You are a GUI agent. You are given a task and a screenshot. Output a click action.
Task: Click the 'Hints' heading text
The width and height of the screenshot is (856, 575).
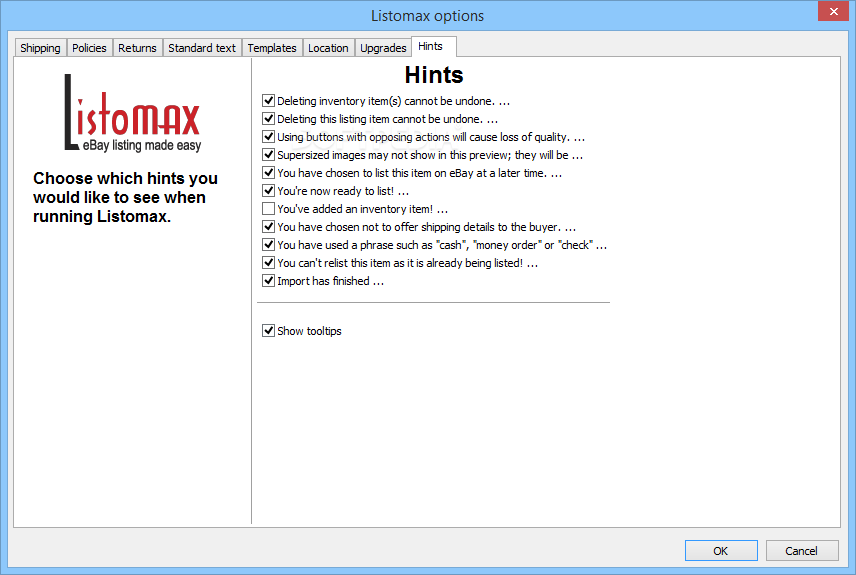tap(434, 75)
